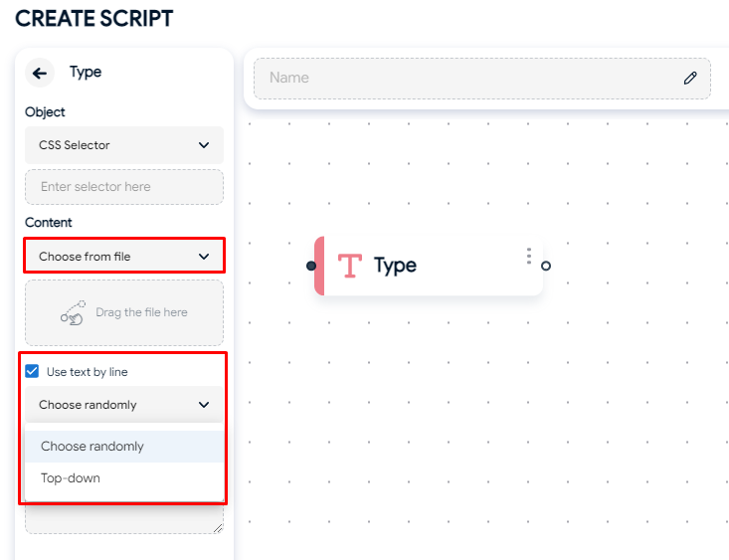Click the Enter selector here field
Viewport: 729px width, 560px height.
(124, 187)
